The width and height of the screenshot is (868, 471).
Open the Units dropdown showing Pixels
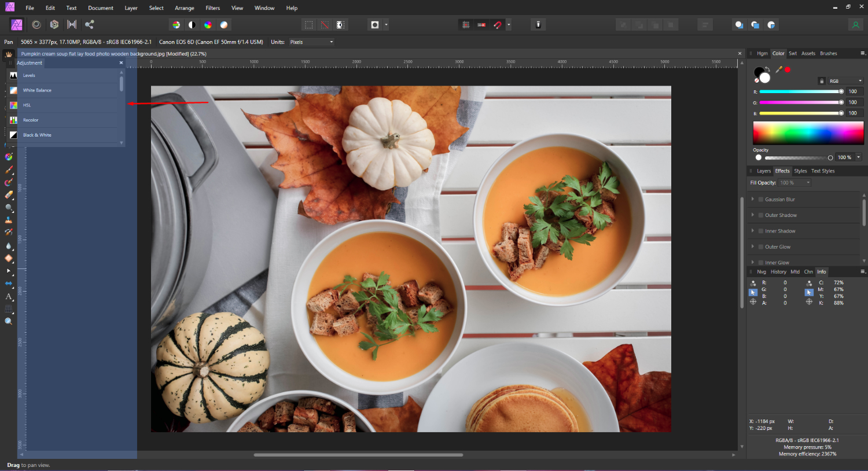(312, 42)
